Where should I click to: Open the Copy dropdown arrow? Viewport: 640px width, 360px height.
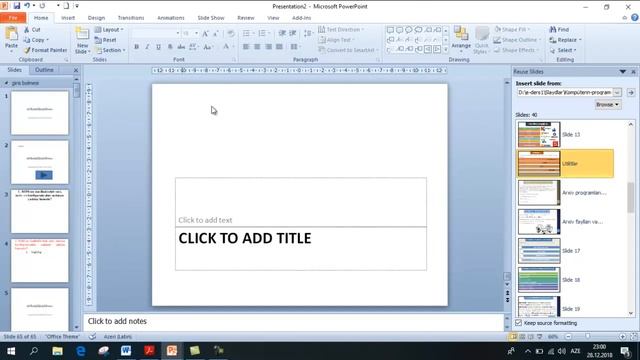(48, 40)
